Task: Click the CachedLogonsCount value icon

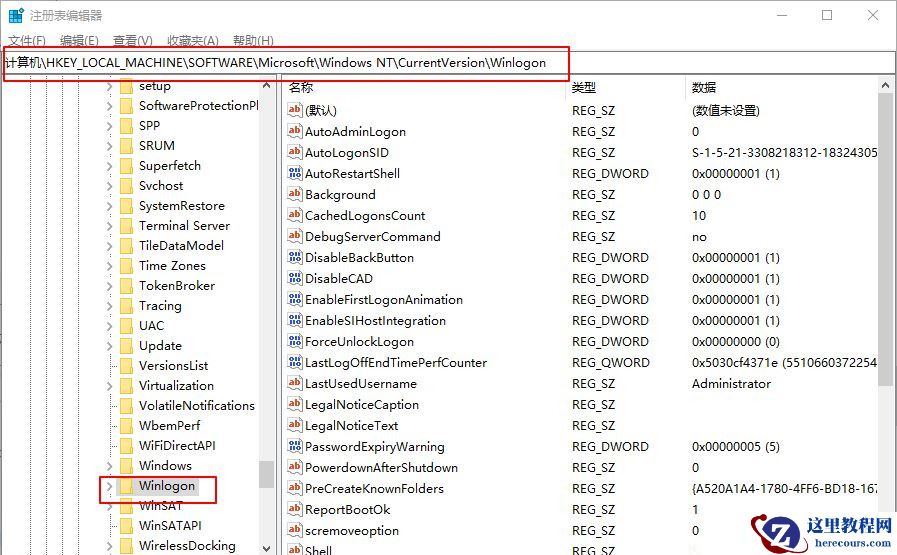Action: (x=295, y=215)
